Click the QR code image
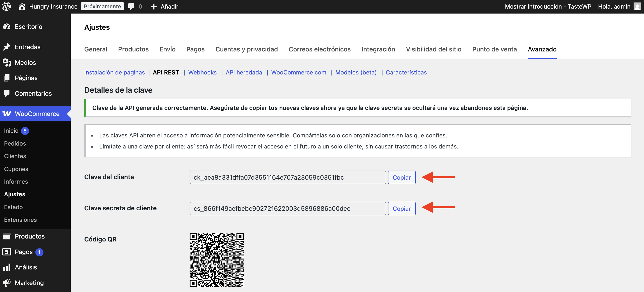 pyautogui.click(x=216, y=260)
